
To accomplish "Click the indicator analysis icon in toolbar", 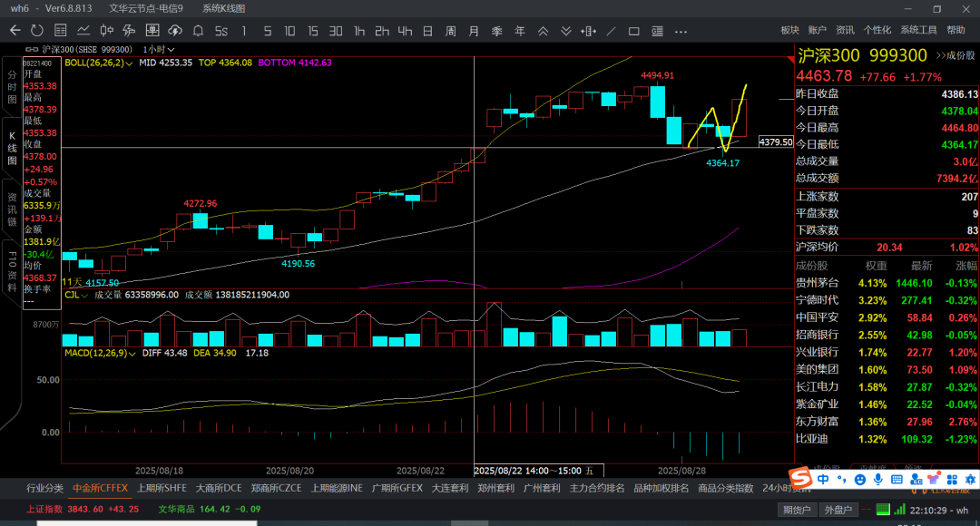I will [x=130, y=31].
